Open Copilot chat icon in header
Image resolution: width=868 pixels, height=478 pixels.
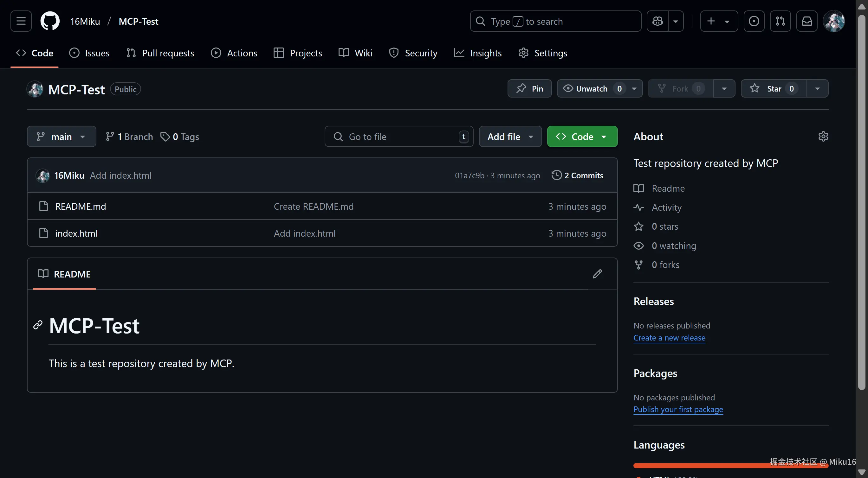point(657,21)
